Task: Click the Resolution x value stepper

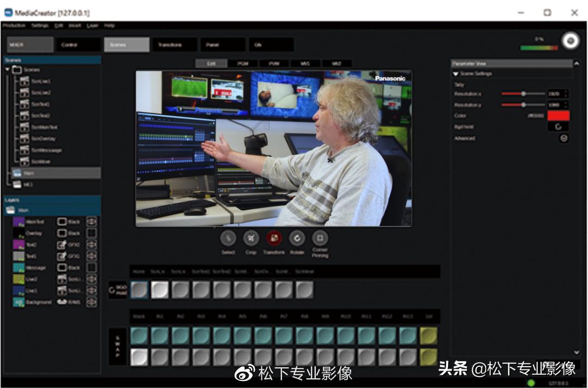Action: pyautogui.click(x=566, y=93)
